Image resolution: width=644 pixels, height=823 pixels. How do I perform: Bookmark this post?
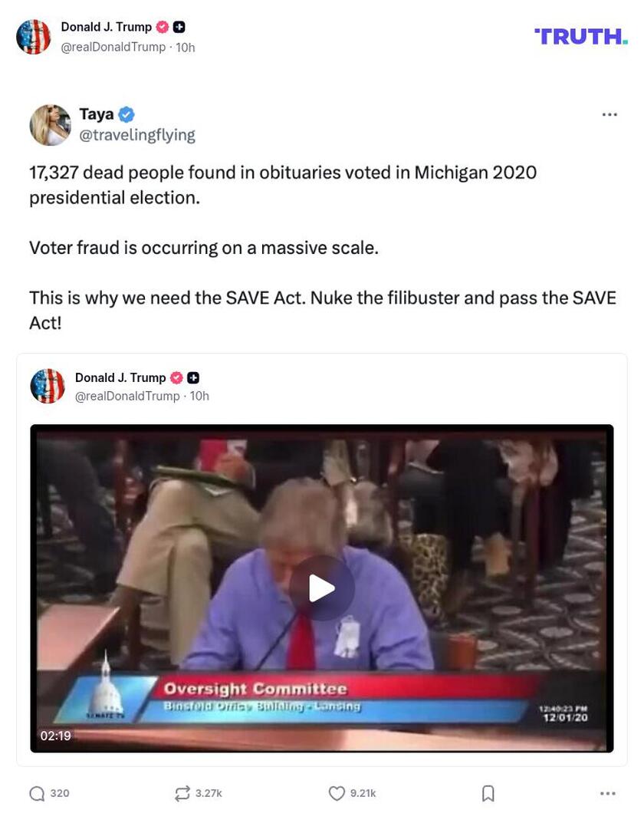488,793
